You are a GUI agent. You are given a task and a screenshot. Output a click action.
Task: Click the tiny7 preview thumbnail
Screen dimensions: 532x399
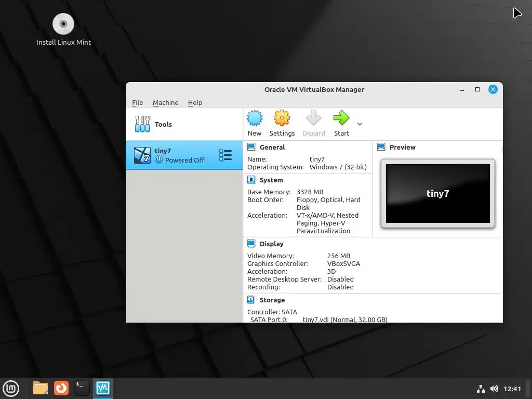[x=437, y=193]
